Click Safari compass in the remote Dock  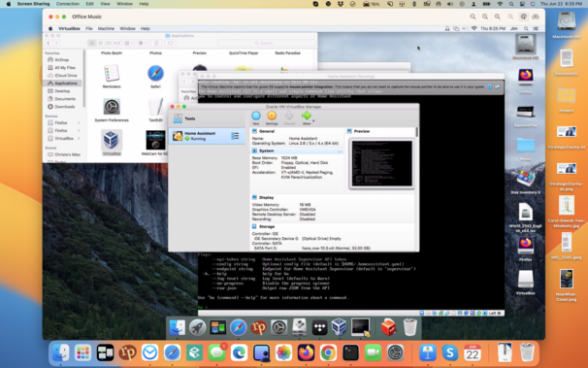(x=238, y=328)
